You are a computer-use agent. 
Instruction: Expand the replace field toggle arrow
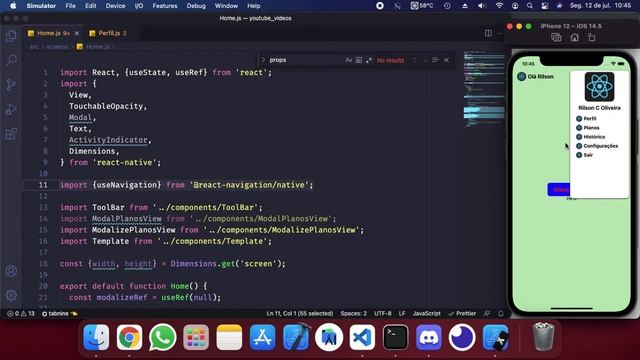click(263, 60)
